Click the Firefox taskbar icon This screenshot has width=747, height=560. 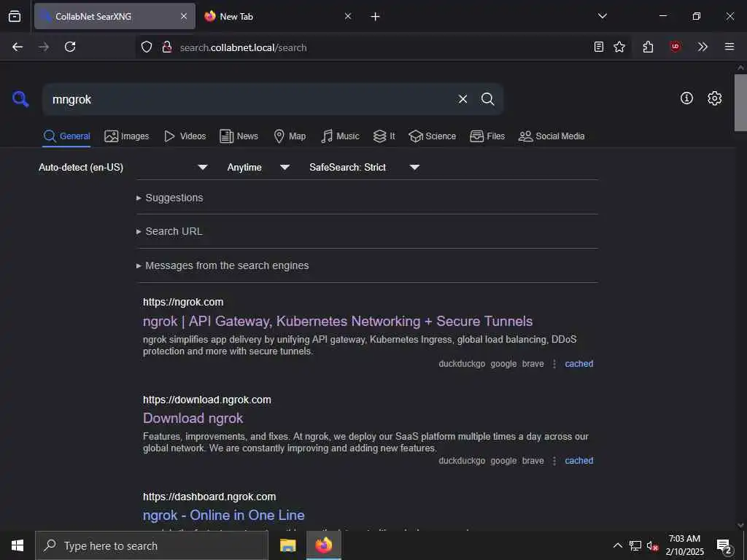(323, 545)
